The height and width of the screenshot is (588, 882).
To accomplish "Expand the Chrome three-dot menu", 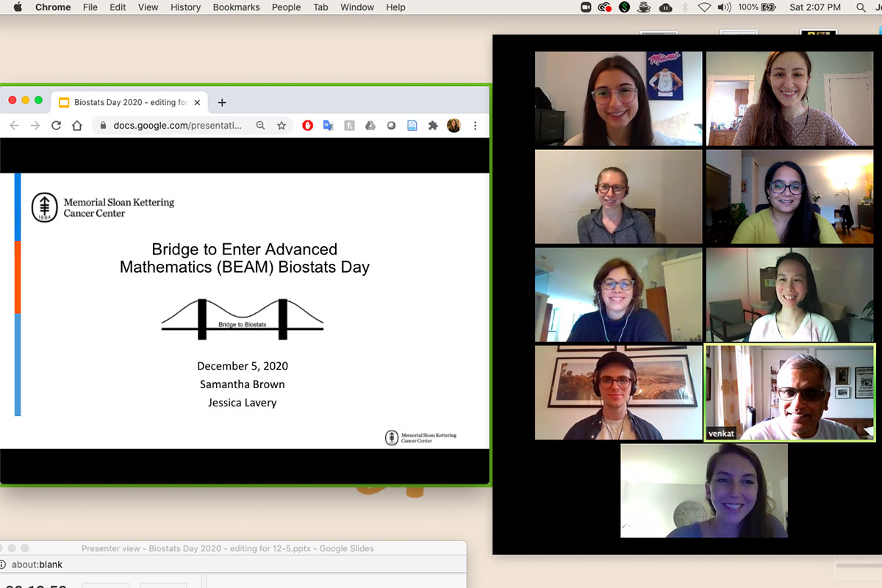I will [475, 126].
